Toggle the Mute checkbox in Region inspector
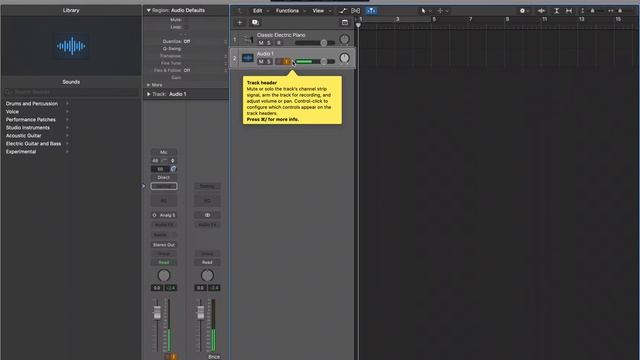Screen dimensions: 640x360 pyautogui.click(x=186, y=20)
